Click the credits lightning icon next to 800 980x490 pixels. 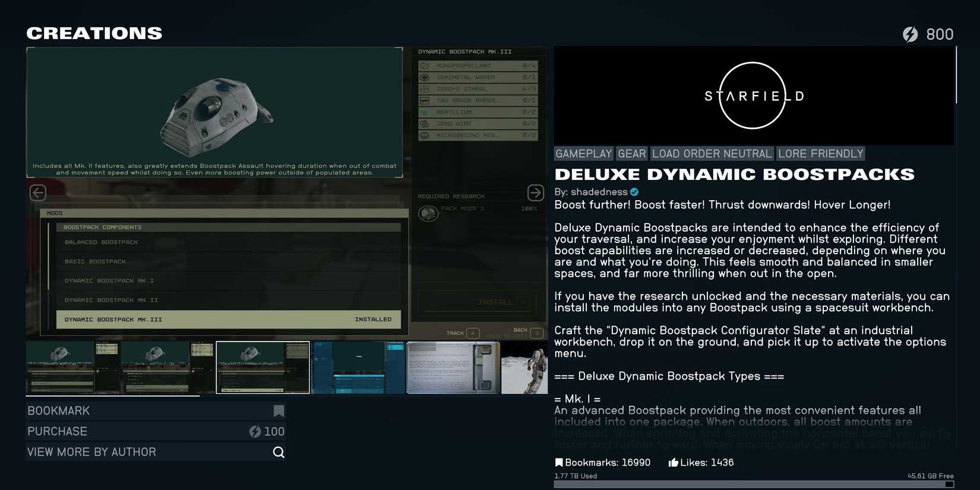911,34
